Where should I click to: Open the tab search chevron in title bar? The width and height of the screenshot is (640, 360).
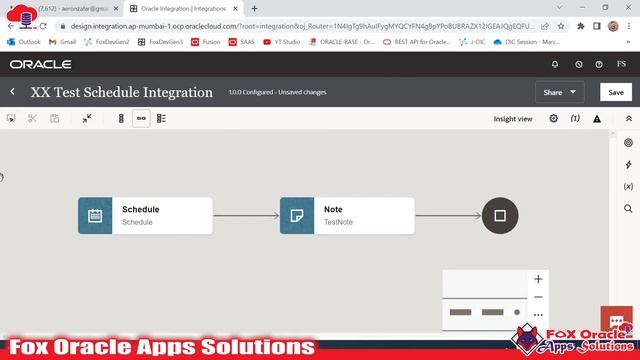560,7
